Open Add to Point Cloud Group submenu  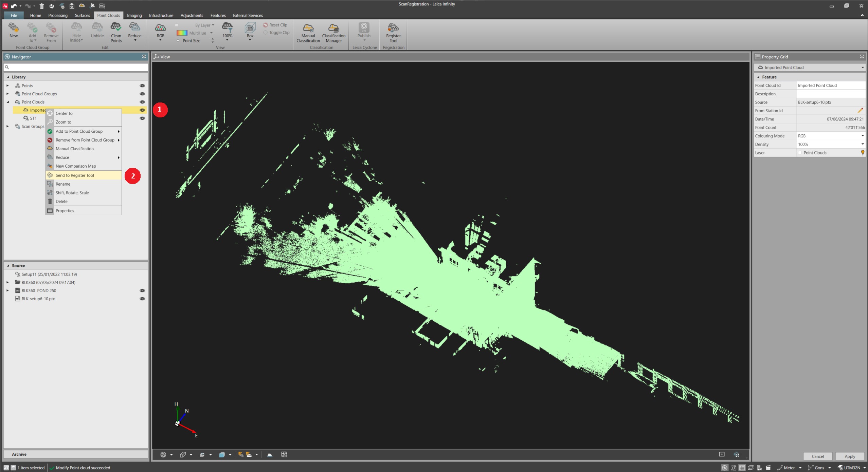84,131
